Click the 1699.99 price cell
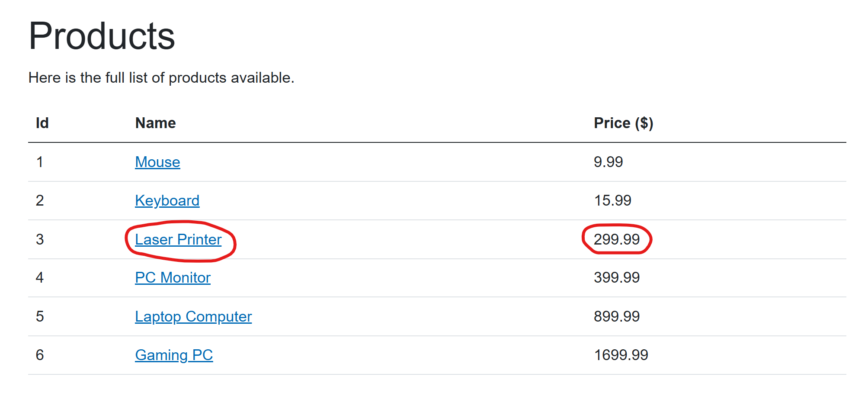 pos(621,355)
